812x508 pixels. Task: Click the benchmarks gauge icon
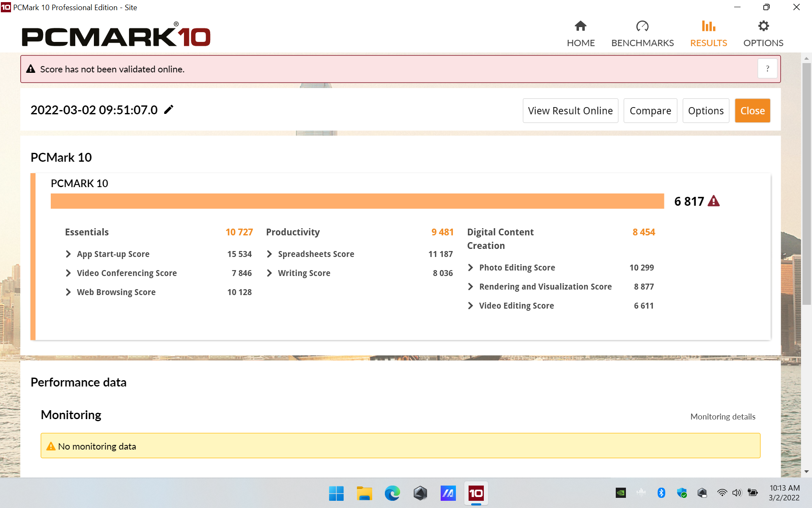pos(642,26)
